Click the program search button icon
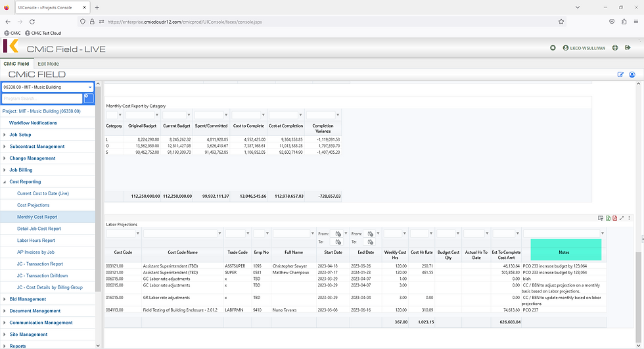The height and width of the screenshot is (349, 644). click(x=89, y=98)
